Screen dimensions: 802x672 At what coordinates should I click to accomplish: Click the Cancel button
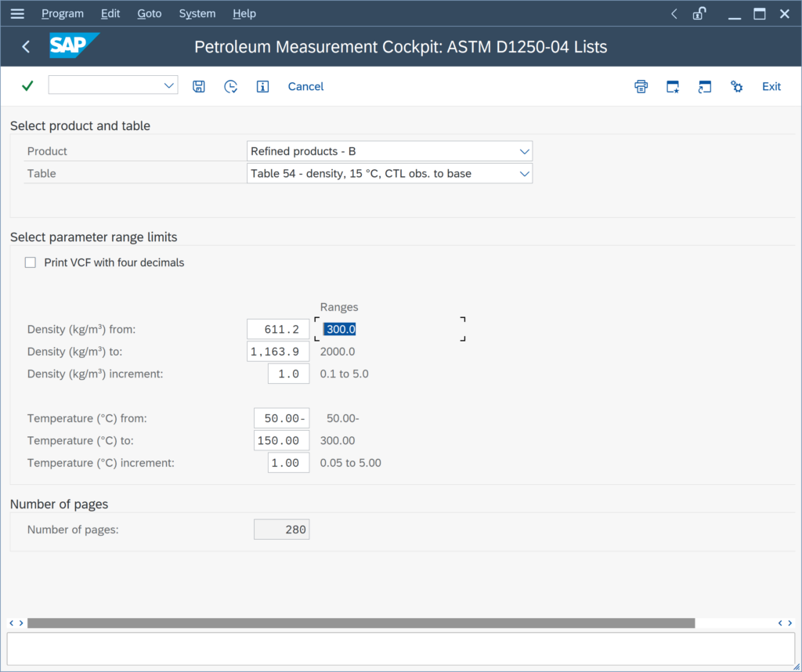(305, 86)
